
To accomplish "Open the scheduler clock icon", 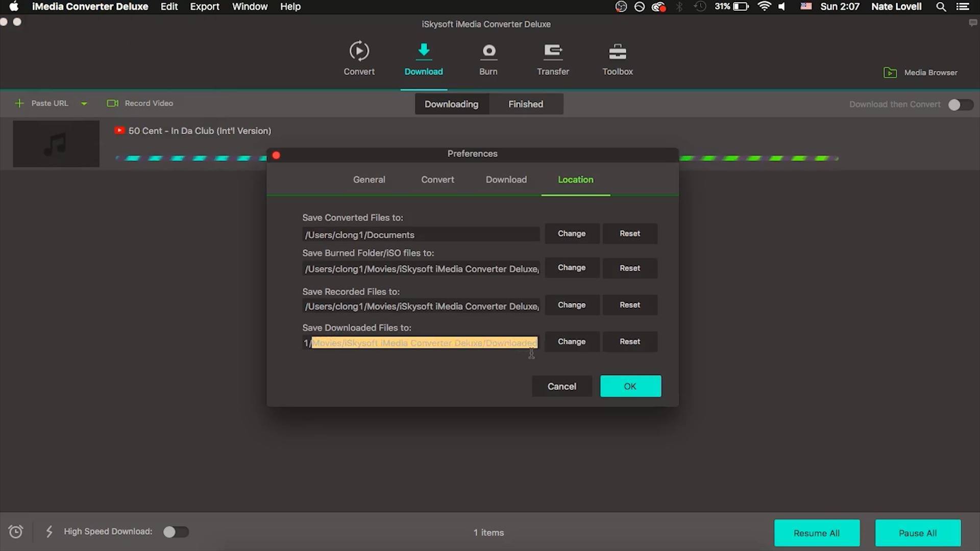I will 16,532.
